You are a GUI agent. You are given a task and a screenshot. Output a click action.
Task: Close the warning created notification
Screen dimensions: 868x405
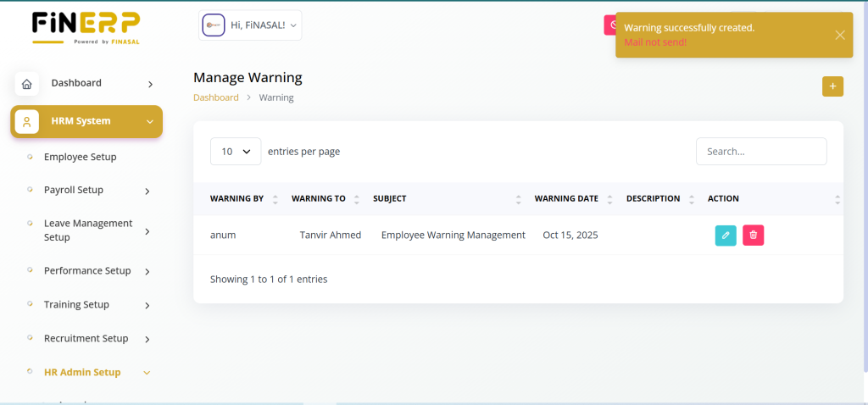pos(839,35)
